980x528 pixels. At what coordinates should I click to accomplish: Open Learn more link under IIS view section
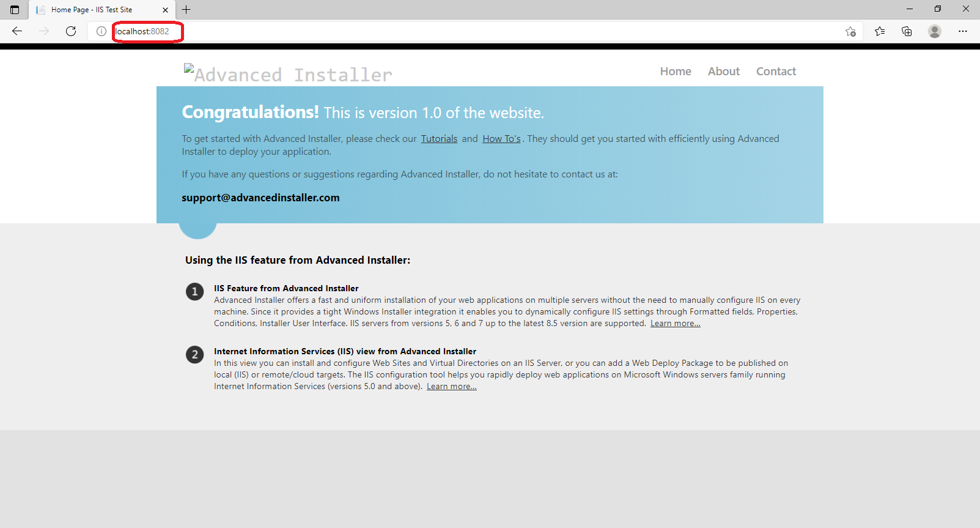[x=451, y=387]
